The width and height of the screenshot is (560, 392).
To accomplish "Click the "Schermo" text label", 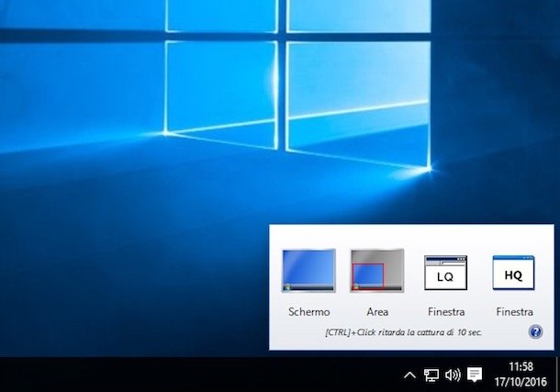I will tap(308, 312).
